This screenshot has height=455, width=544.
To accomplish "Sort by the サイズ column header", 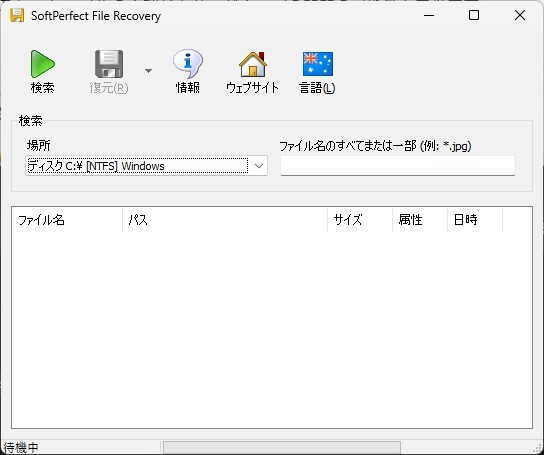I will (360, 220).
